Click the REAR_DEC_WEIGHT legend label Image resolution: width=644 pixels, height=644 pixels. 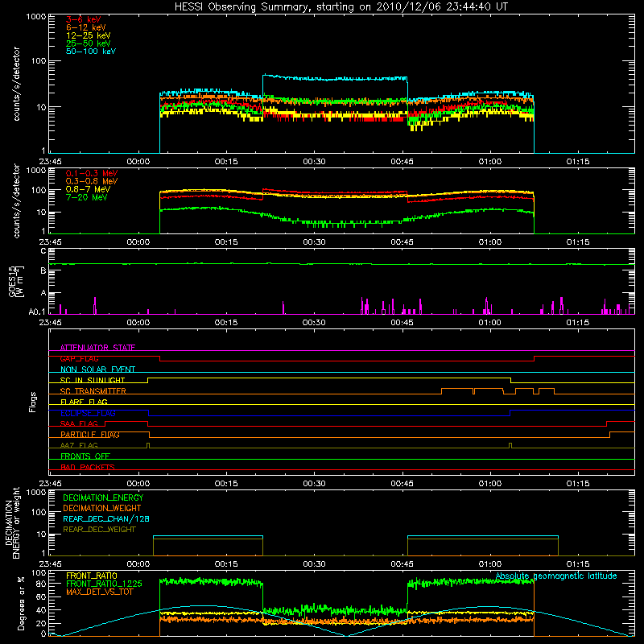click(99, 530)
